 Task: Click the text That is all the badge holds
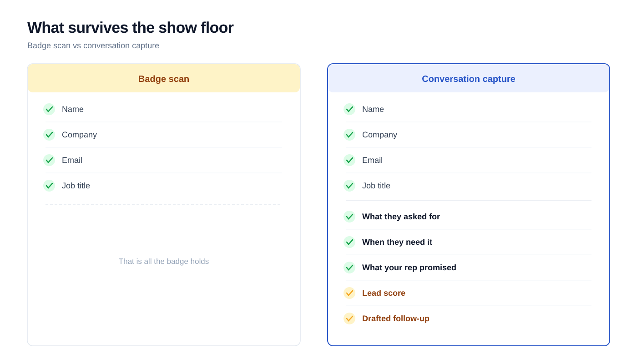[164, 261]
